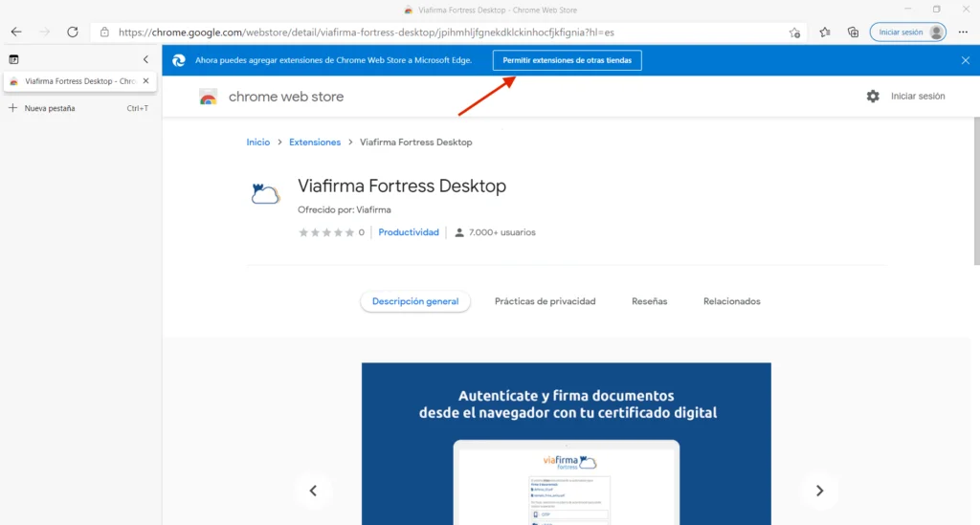Open the Reseñas tab
The height and width of the screenshot is (525, 980).
pyautogui.click(x=650, y=301)
